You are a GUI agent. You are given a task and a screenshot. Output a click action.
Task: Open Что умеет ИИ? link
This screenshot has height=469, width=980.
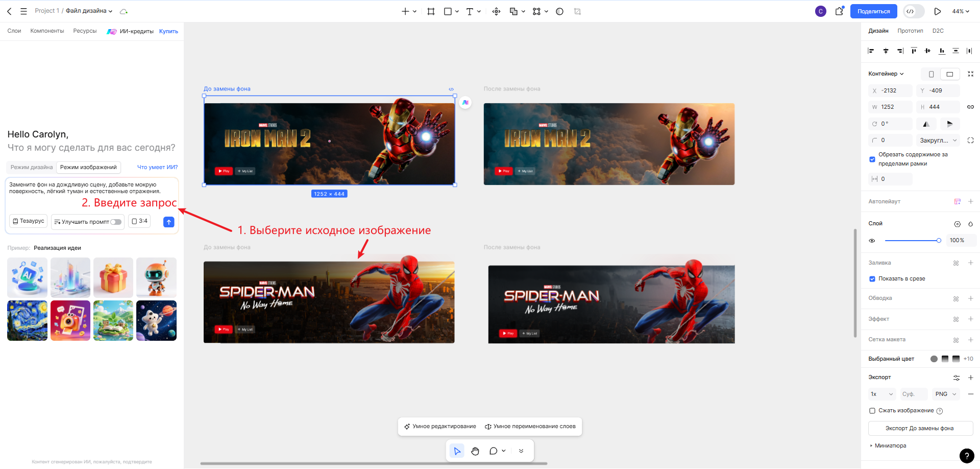pos(157,167)
